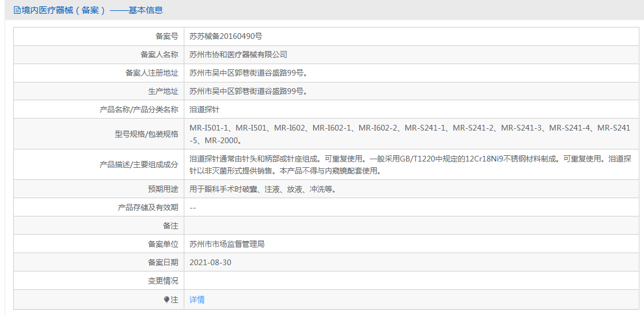Select the company name 苏州市协和医疗器械有限公司
This screenshot has width=644, height=315.
tap(238, 54)
